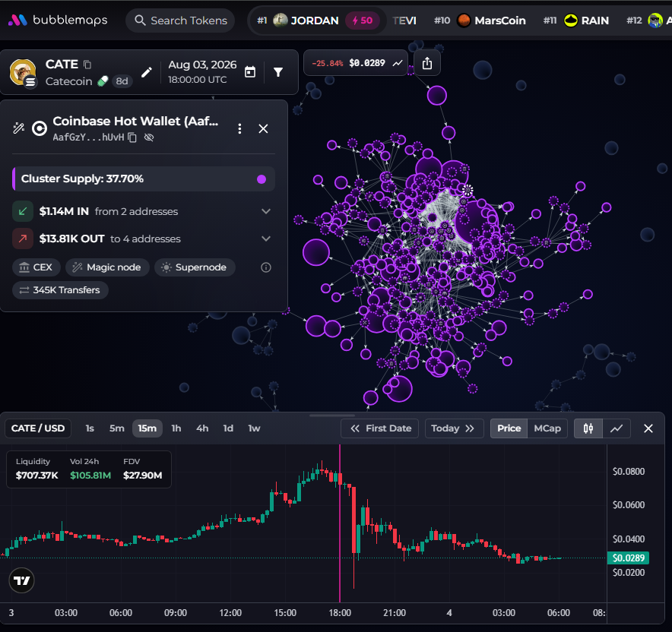Click the TradingView logo

tap(21, 580)
